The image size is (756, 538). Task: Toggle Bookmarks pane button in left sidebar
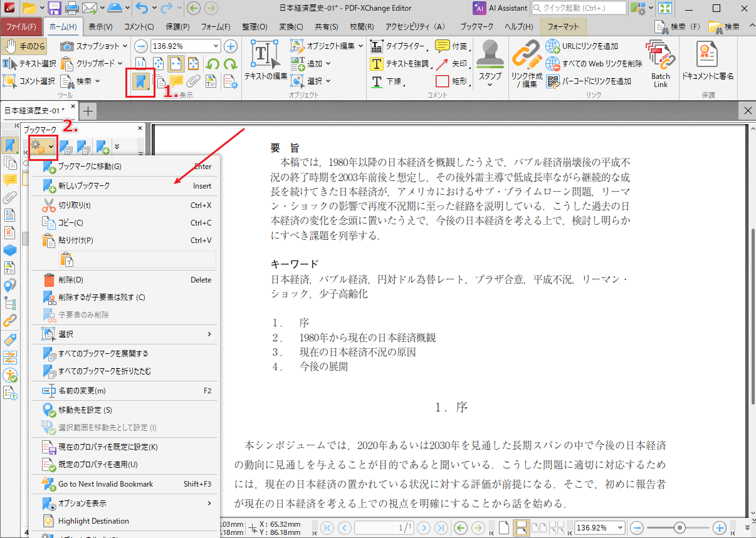[10, 145]
